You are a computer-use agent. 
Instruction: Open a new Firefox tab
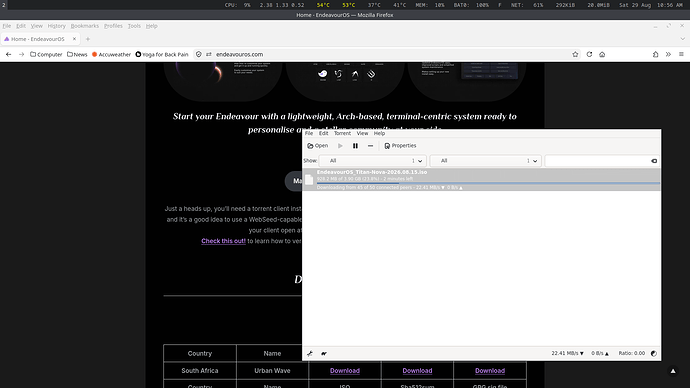pyautogui.click(x=88, y=39)
